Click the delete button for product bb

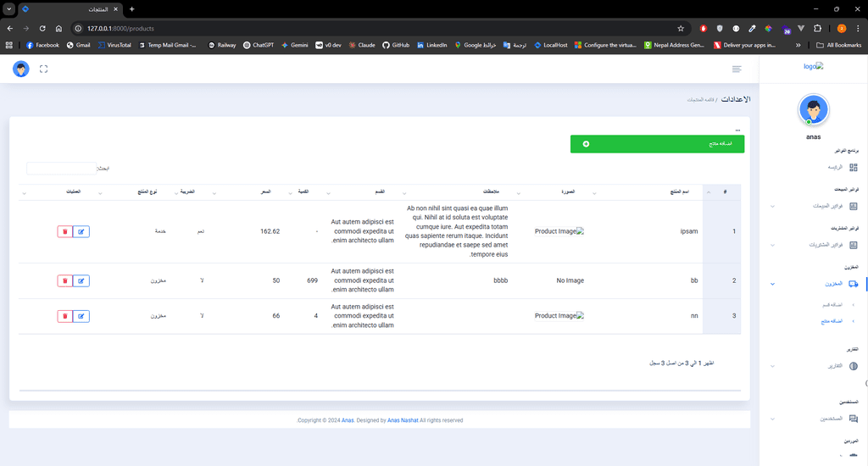64,280
